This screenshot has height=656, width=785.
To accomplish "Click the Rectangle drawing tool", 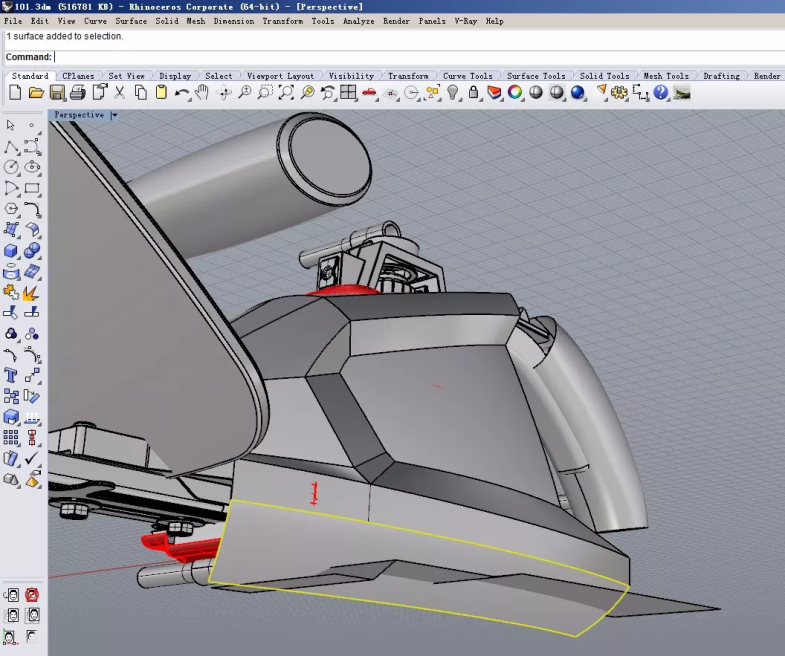I will (32, 188).
